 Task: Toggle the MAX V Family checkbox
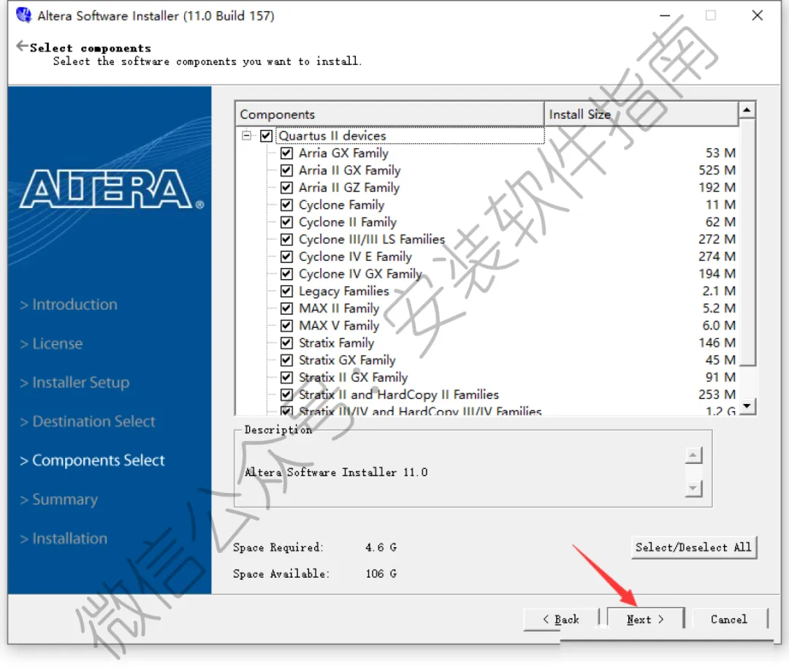click(x=287, y=326)
